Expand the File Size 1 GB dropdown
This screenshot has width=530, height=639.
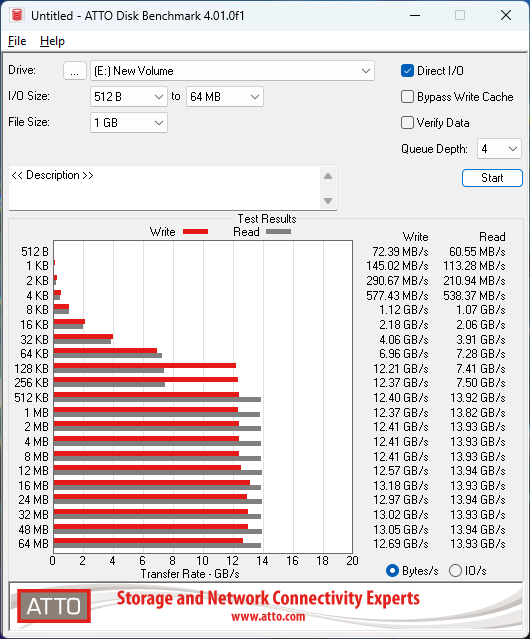pos(129,123)
